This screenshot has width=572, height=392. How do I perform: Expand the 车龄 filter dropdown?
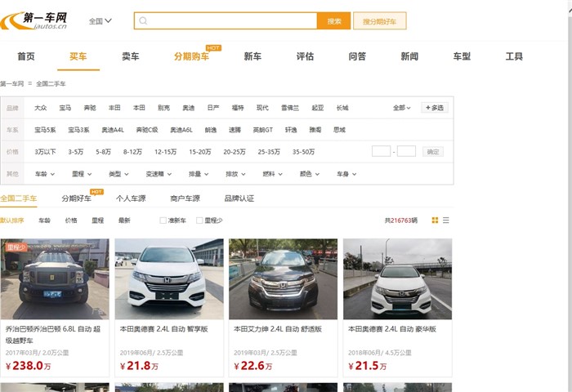44,174
